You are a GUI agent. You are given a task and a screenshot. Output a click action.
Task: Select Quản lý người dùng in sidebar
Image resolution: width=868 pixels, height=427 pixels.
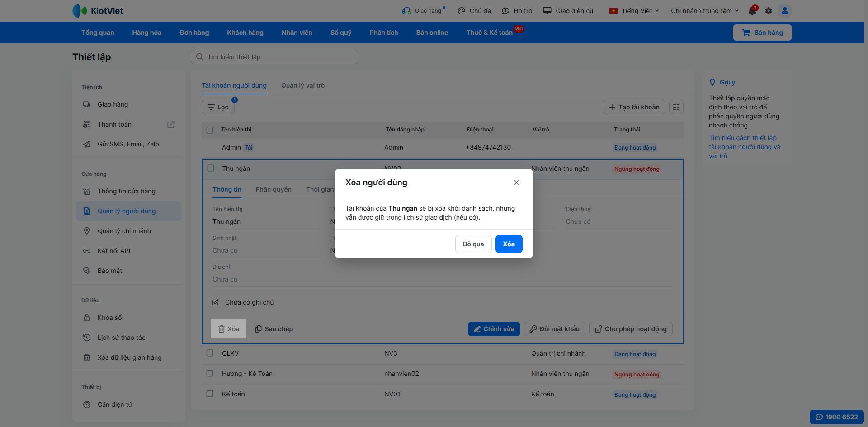pos(129,211)
